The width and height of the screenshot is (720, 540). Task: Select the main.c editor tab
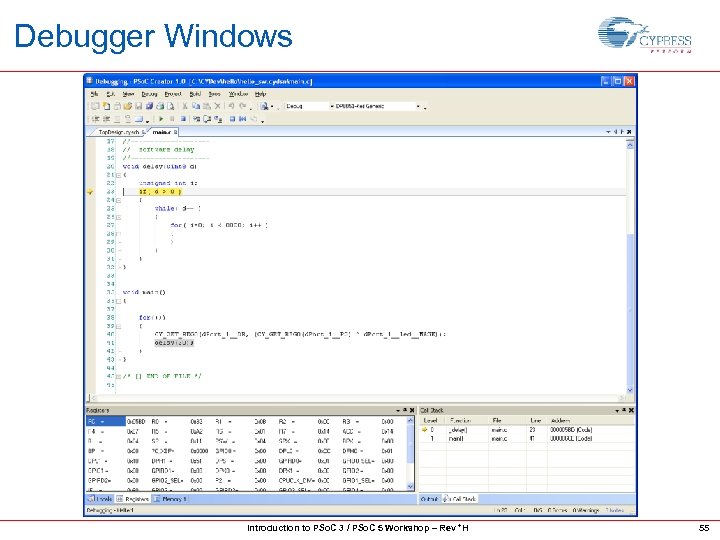click(164, 132)
